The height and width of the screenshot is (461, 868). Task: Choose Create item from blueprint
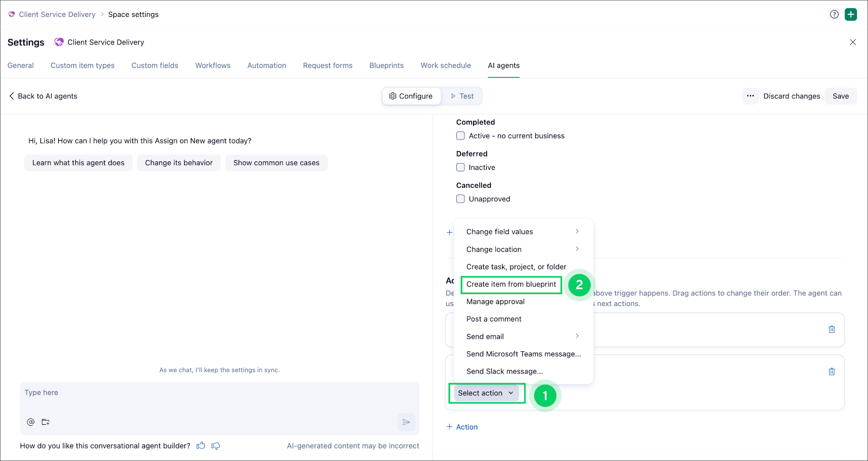pos(511,284)
